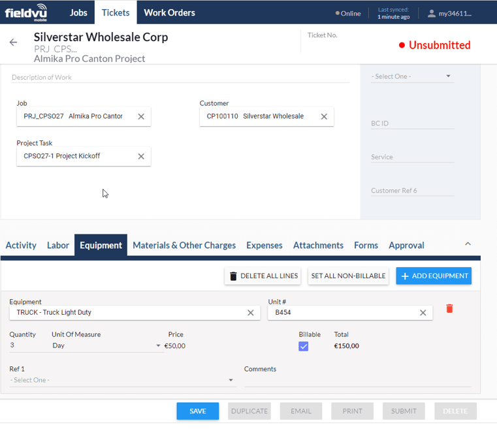Click the Service input field
This screenshot has width=497, height=448.
[x=412, y=157]
